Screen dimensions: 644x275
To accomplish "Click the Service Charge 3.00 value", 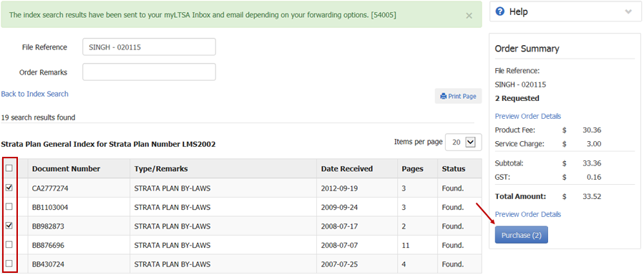I will click(x=595, y=144).
